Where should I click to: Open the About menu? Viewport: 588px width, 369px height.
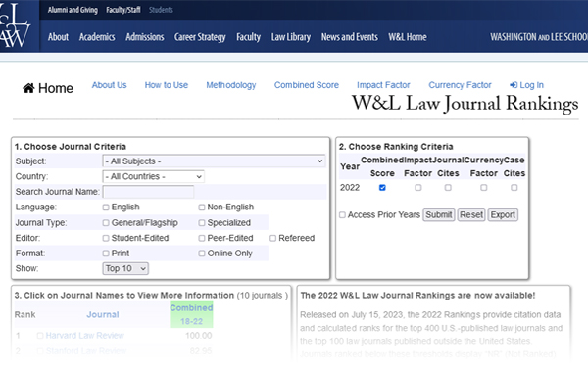tap(58, 37)
